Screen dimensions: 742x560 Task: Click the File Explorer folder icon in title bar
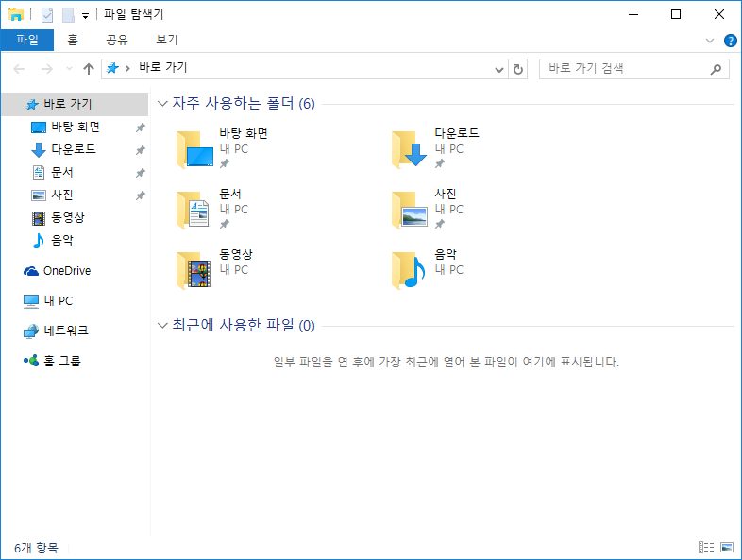pyautogui.click(x=16, y=15)
